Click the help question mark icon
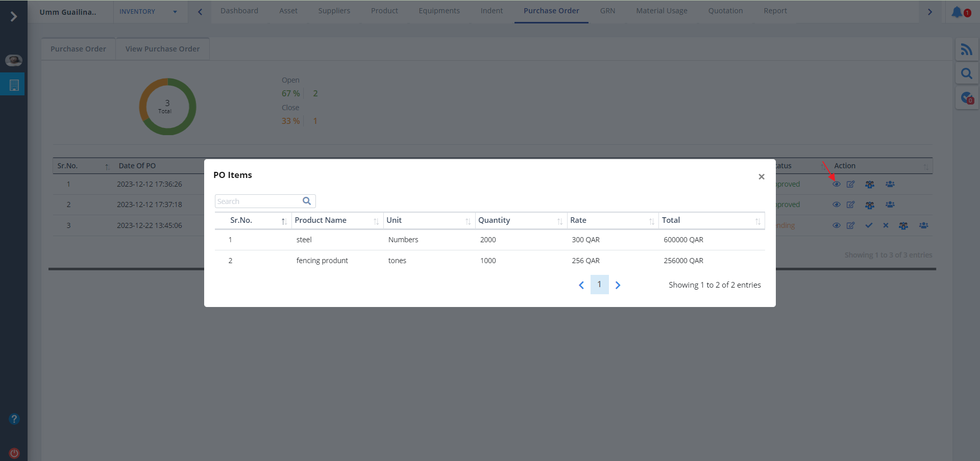 [14, 419]
